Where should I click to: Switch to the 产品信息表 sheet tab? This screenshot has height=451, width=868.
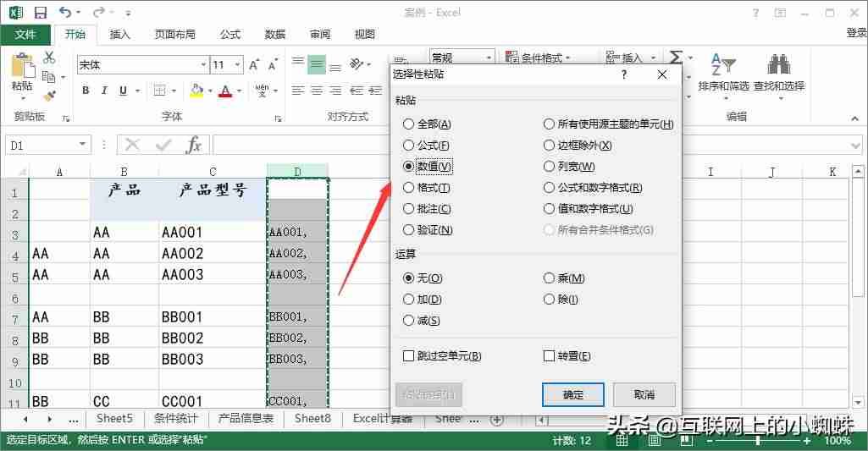(x=246, y=419)
